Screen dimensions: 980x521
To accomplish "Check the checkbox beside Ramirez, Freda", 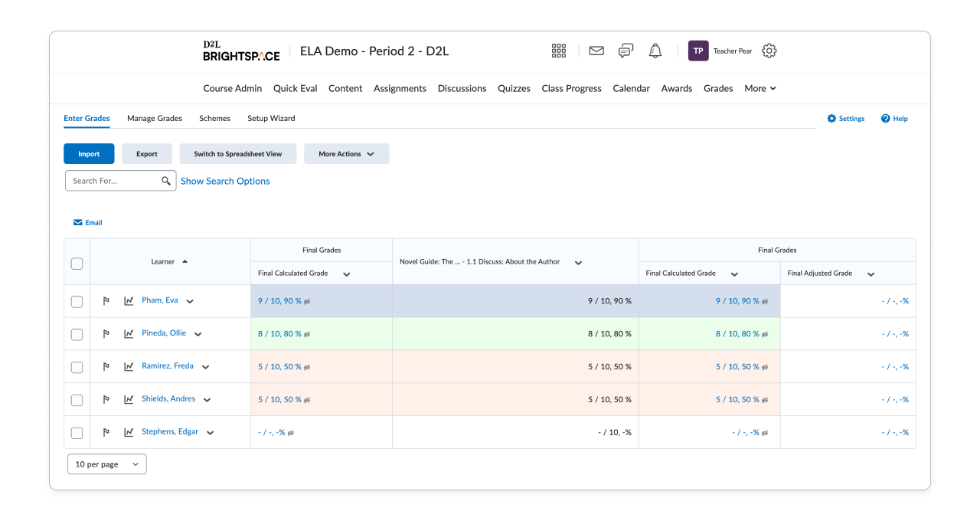I will point(77,366).
